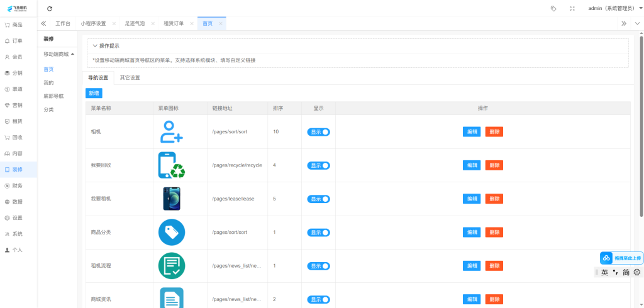644x308 pixels.
Task: Open 内容 in the left sidebar
Action: pyautogui.click(x=18, y=153)
